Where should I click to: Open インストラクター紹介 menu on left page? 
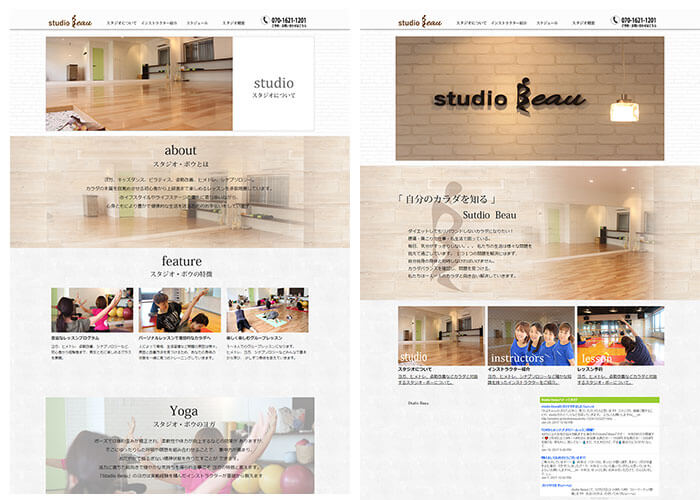tap(159, 23)
